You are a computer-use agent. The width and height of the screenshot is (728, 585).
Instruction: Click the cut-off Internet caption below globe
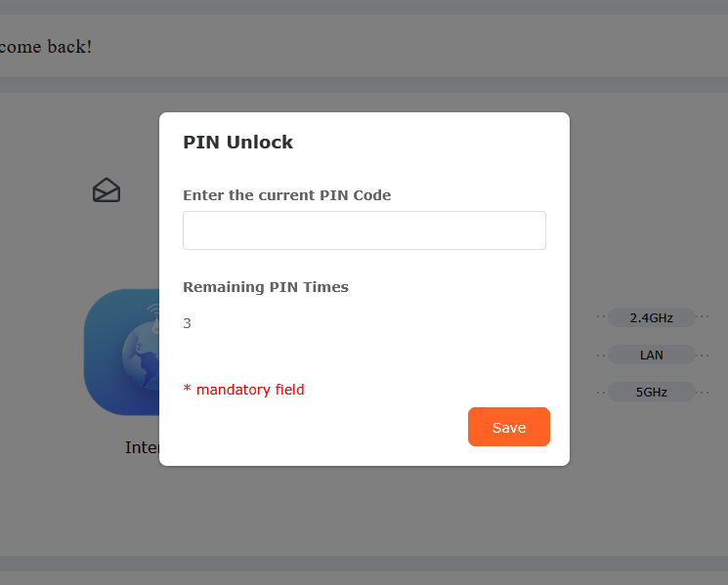pyautogui.click(x=142, y=447)
